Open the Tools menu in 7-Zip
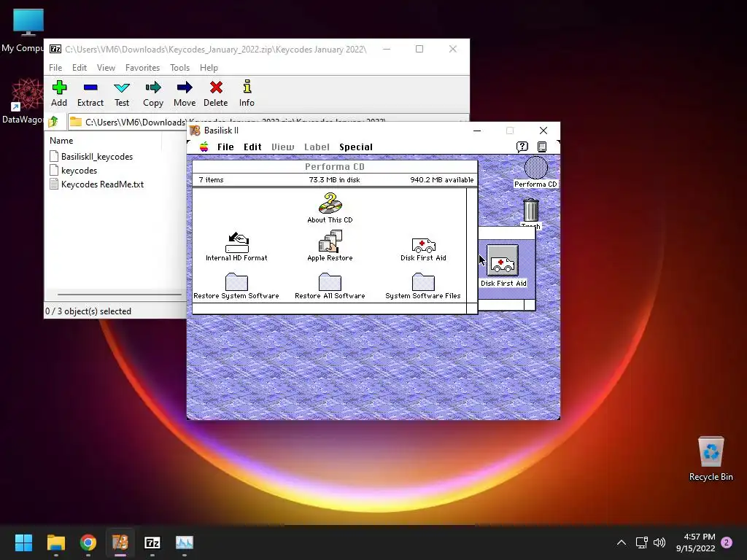 (x=179, y=68)
